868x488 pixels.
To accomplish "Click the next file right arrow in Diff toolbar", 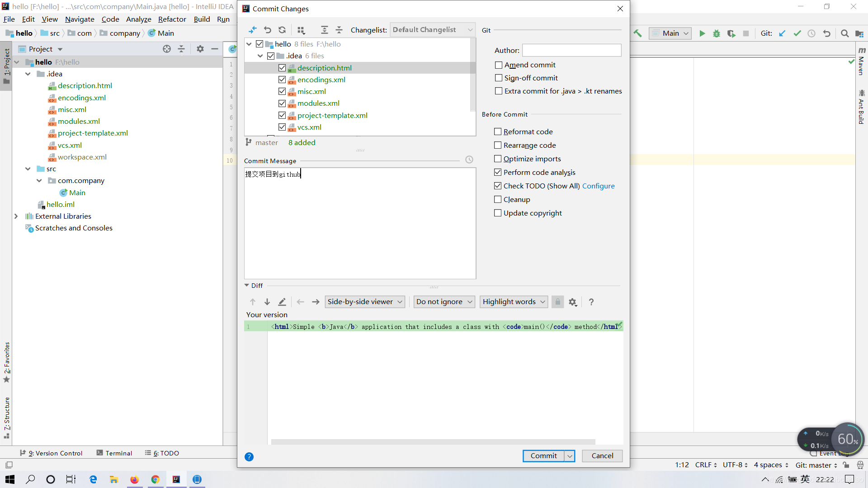I will click(316, 302).
